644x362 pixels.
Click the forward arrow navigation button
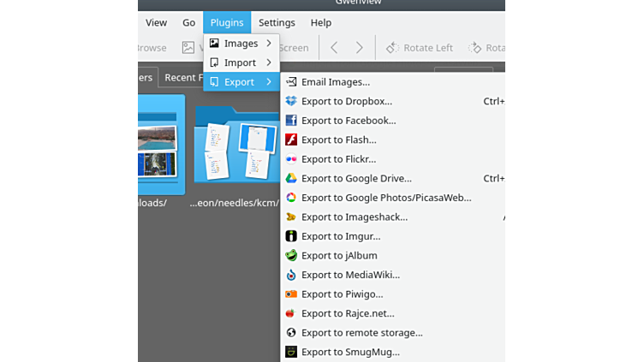click(360, 48)
